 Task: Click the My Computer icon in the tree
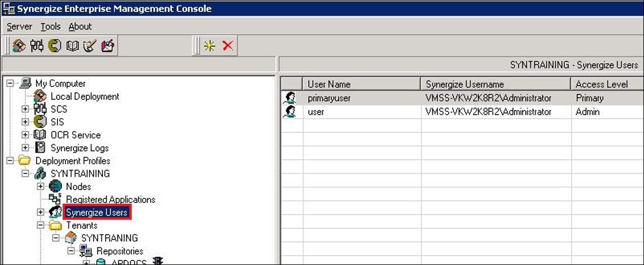25,83
